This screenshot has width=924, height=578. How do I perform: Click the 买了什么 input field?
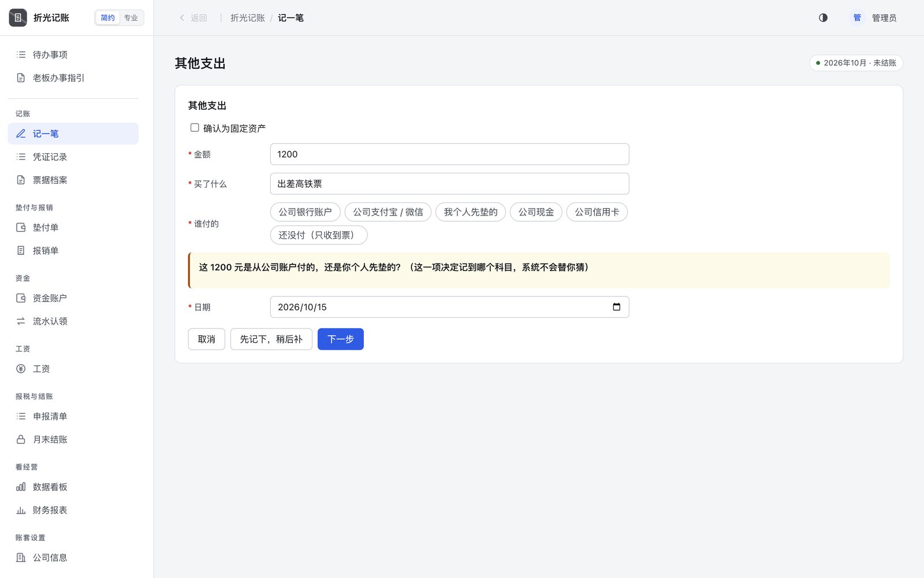(450, 184)
